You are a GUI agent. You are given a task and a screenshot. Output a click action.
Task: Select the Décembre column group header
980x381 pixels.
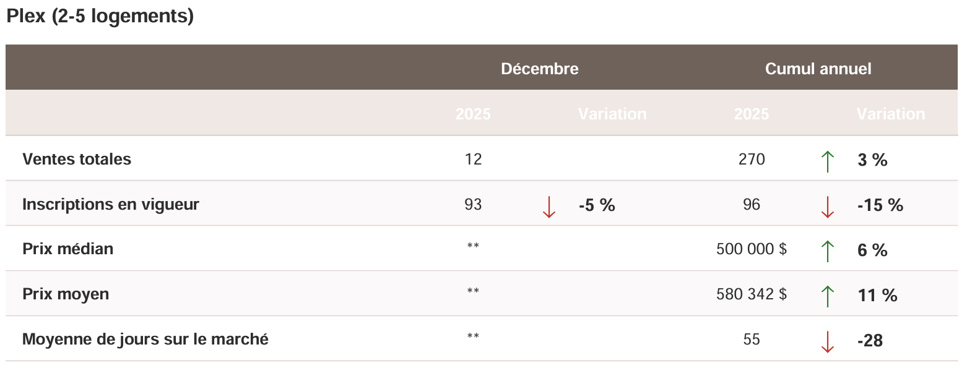click(x=539, y=69)
